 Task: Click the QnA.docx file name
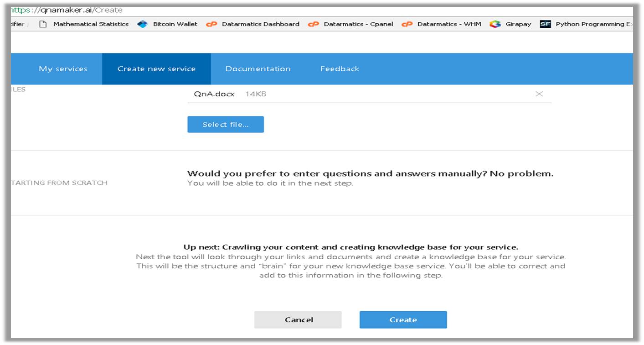[x=214, y=94]
